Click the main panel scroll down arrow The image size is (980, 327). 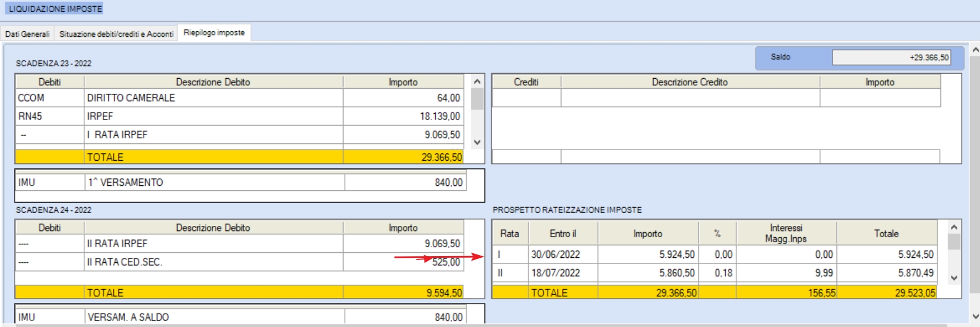click(x=975, y=316)
